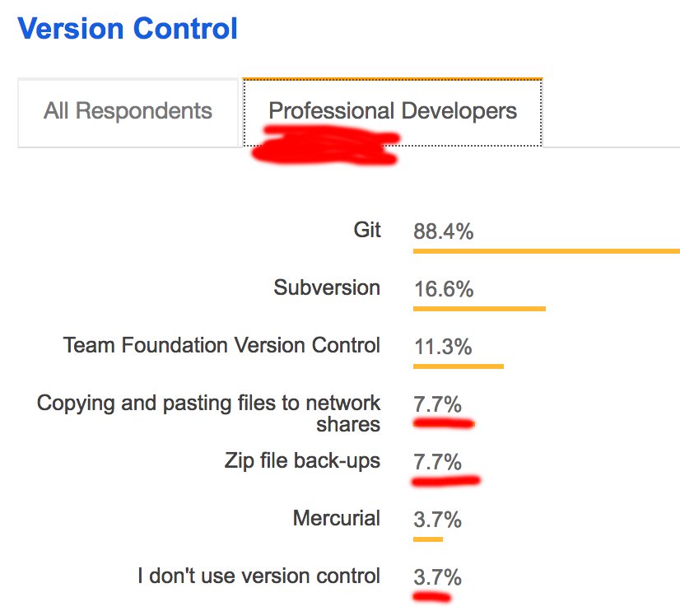Click the Copying and pasting files label
The width and height of the screenshot is (680, 616).
tap(209, 413)
